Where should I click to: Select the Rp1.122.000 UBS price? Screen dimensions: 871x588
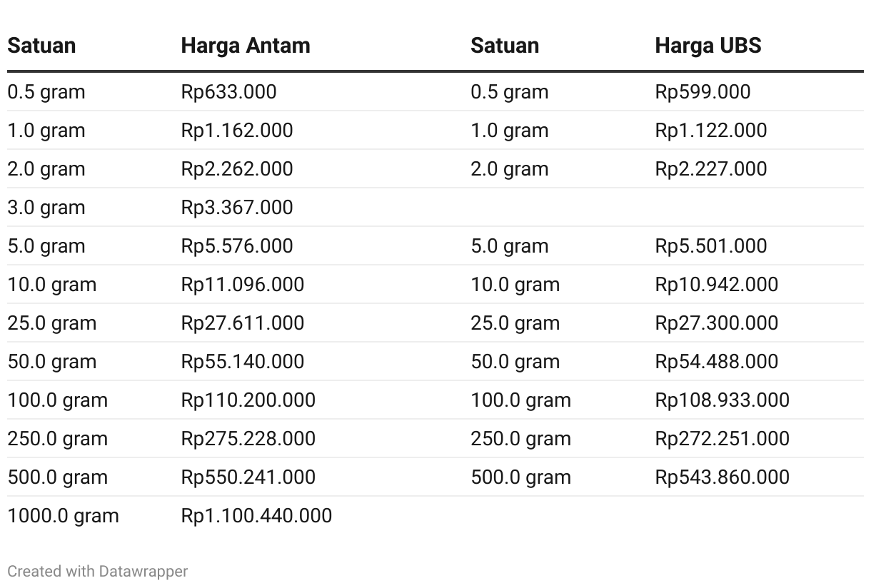711,131
